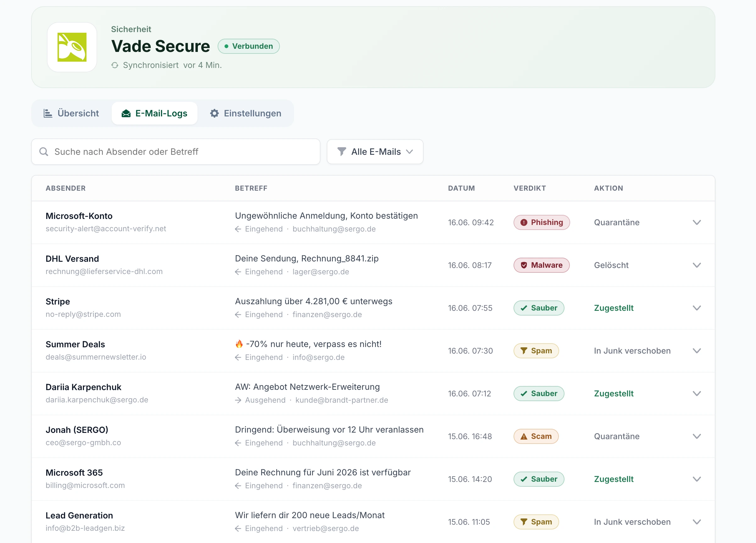This screenshot has height=543, width=756.
Task: Expand the Microsoft 365 email row
Action: [x=697, y=479]
